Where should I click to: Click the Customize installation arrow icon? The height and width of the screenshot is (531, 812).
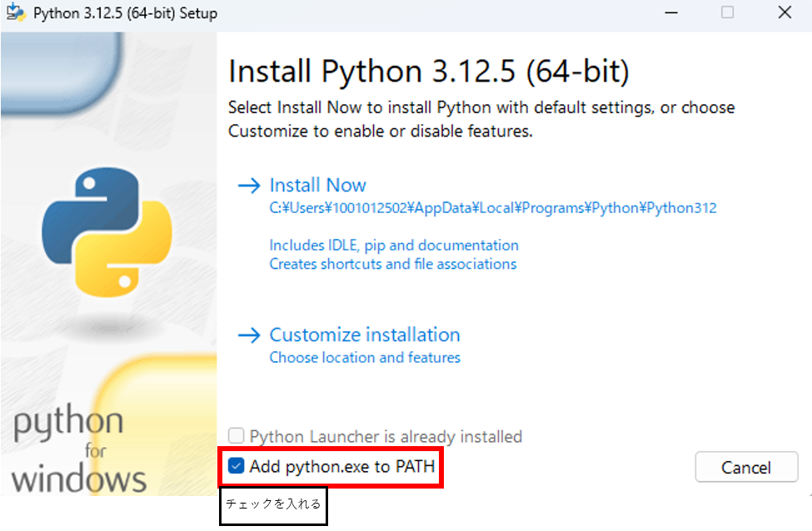click(249, 335)
